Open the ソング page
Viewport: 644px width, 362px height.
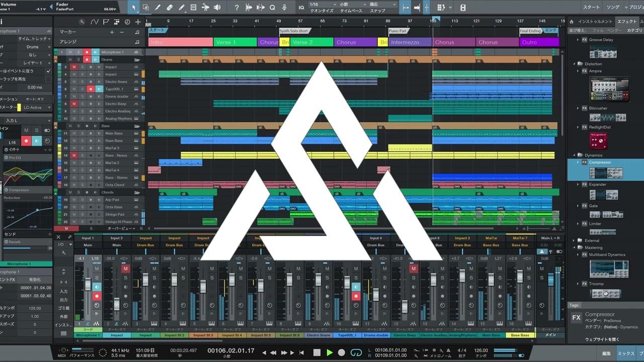point(613,8)
